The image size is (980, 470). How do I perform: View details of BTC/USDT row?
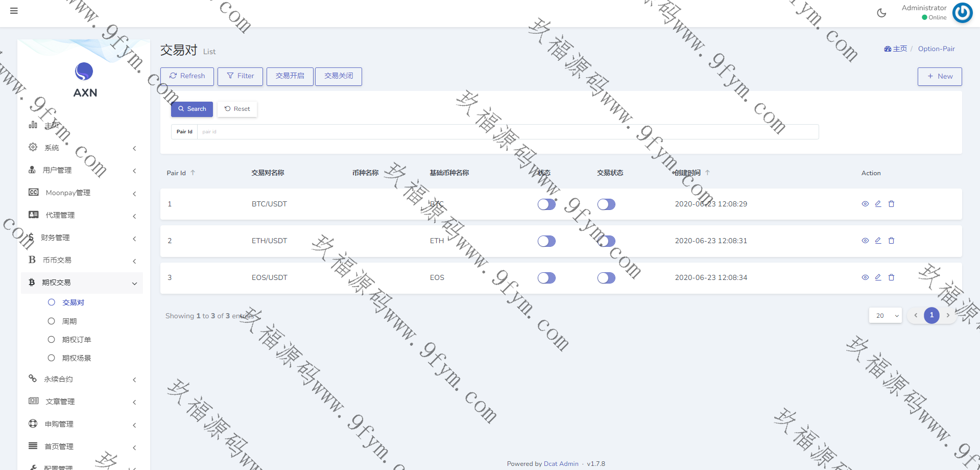[x=865, y=204]
